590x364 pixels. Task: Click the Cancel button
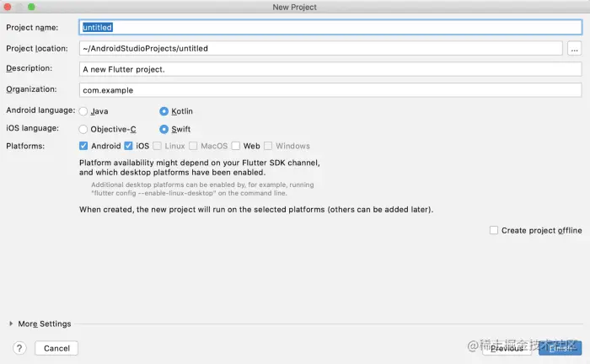pos(56,348)
